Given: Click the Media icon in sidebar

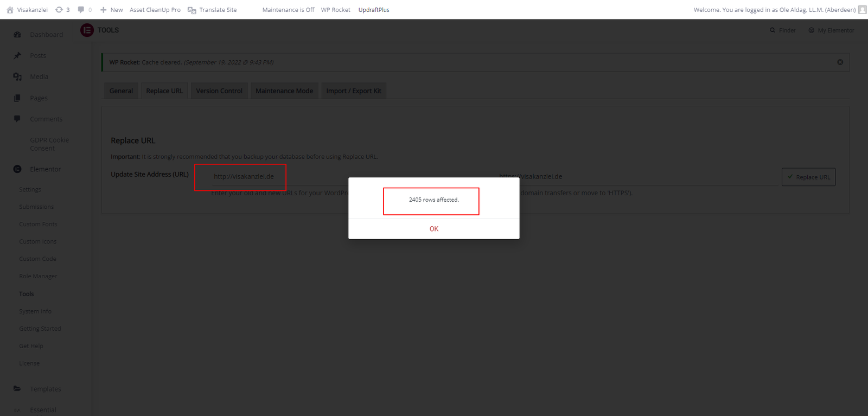Looking at the screenshot, I should click(x=17, y=77).
